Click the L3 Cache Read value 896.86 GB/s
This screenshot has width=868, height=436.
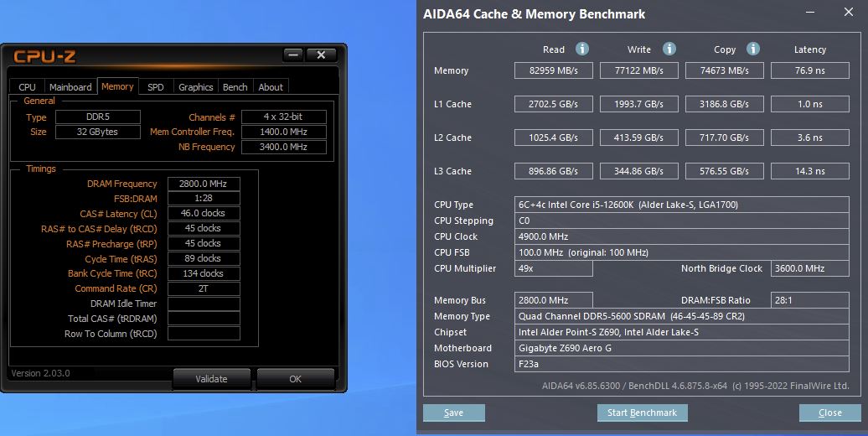554,171
